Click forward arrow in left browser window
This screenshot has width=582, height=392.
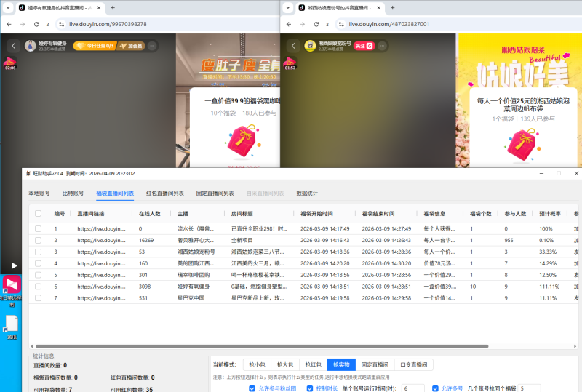click(23, 24)
